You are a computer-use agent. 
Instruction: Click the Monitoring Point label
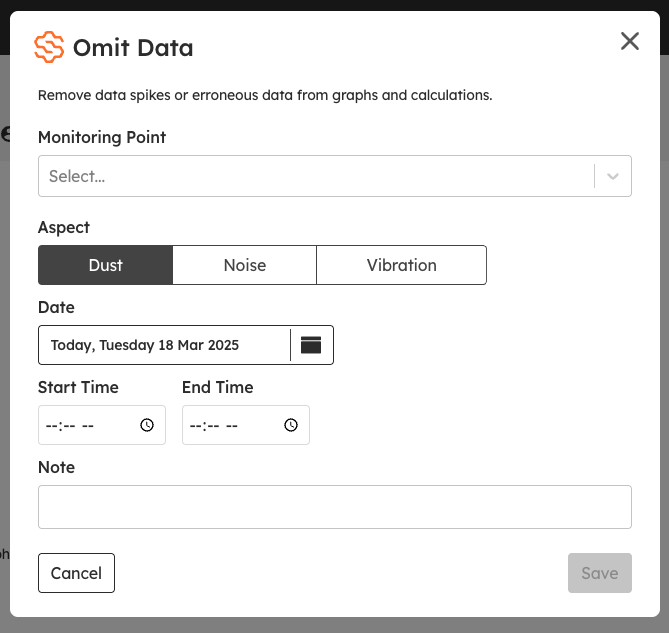pos(102,137)
